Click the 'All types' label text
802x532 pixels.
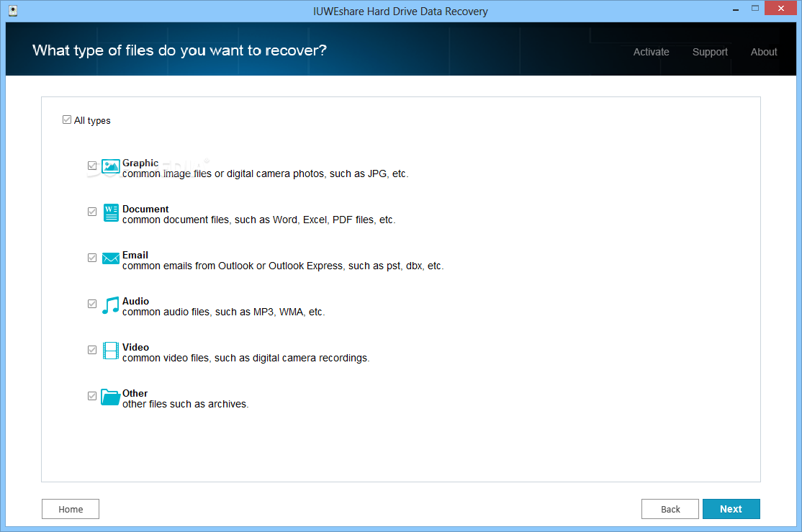click(x=92, y=121)
